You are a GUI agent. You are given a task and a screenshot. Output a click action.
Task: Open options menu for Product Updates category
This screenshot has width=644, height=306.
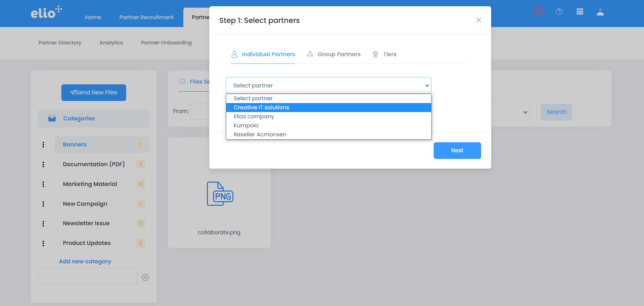[43, 244]
